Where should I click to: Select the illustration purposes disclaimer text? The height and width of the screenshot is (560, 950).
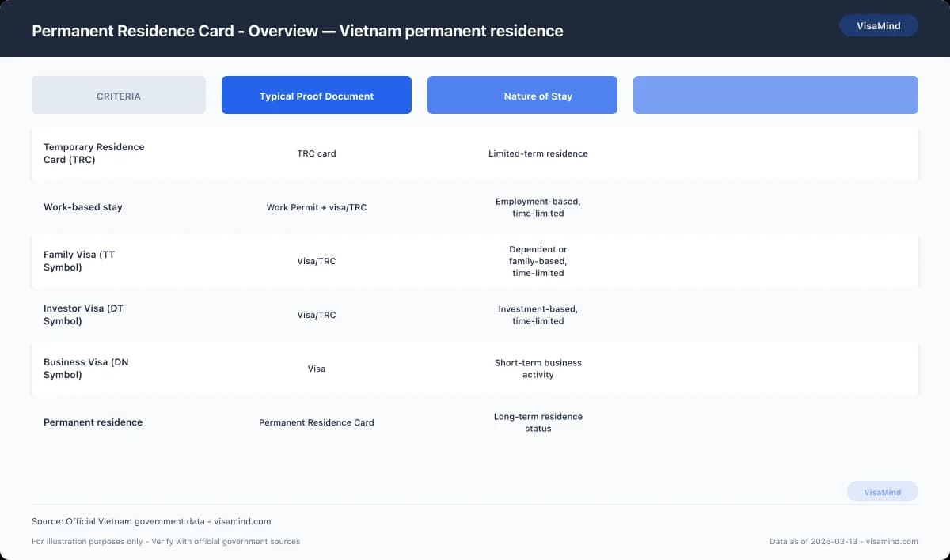(x=165, y=542)
